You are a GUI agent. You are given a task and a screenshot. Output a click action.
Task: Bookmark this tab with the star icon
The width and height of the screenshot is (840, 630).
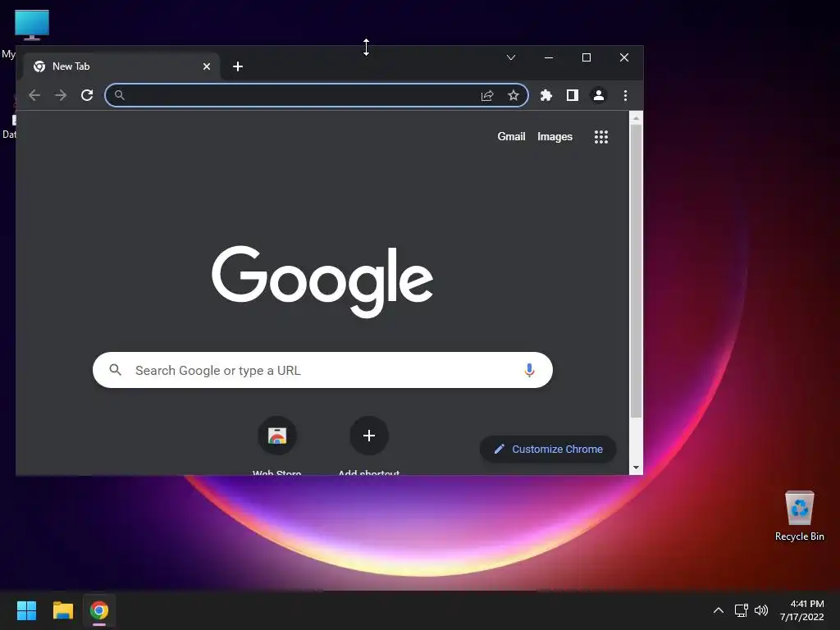(x=514, y=95)
